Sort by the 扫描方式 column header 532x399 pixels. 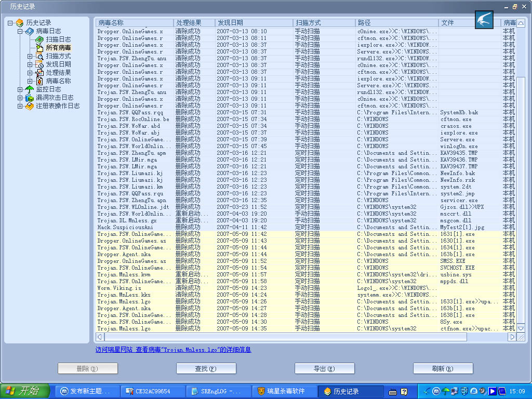(x=324, y=23)
